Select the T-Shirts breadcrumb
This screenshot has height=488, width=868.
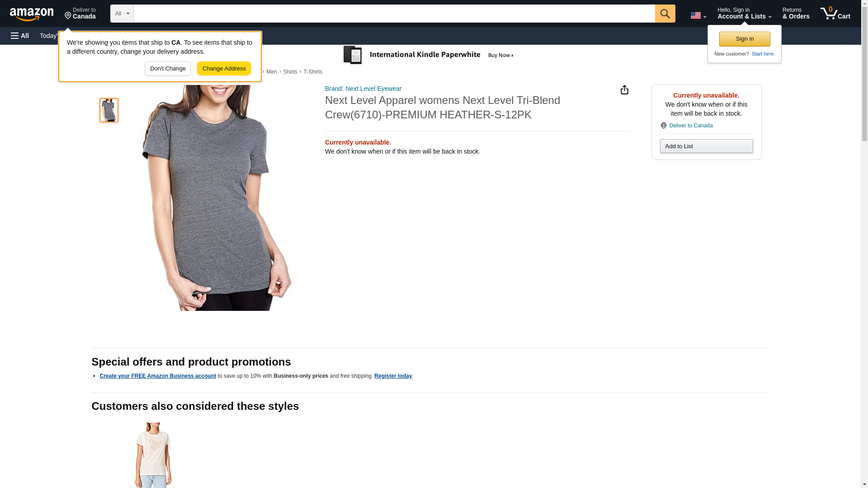click(x=313, y=72)
